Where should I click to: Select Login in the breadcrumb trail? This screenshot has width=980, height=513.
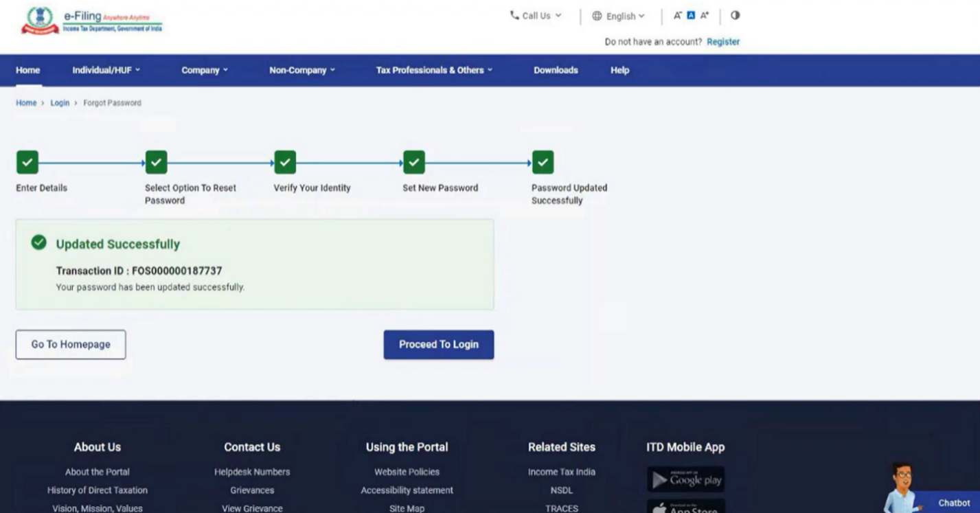tap(60, 103)
